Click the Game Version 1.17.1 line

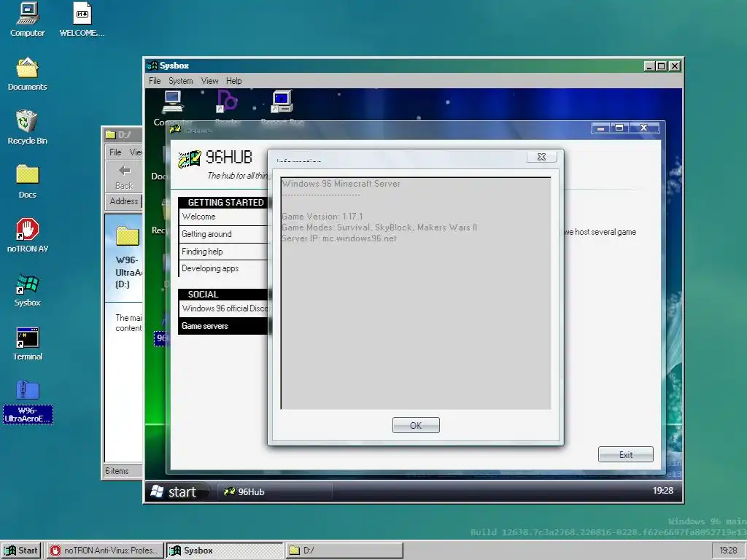tap(322, 216)
